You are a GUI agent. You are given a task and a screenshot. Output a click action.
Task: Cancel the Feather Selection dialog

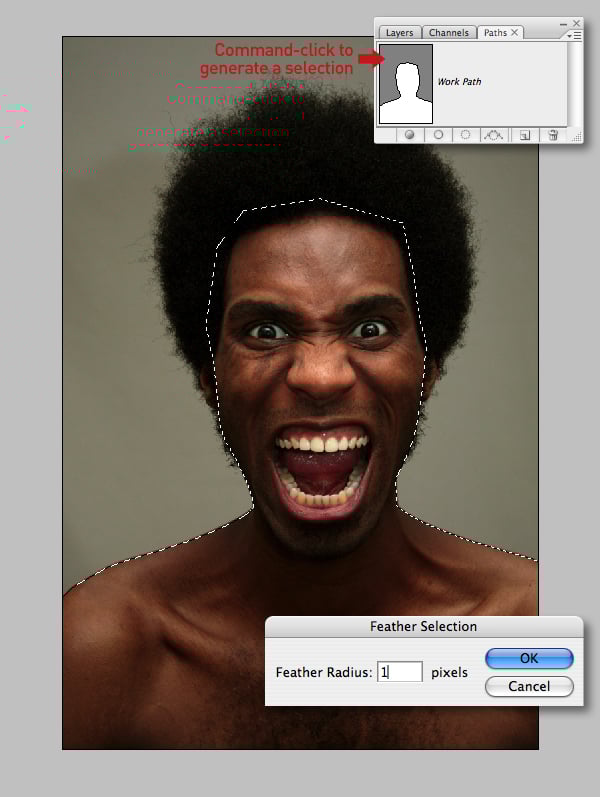click(x=529, y=686)
